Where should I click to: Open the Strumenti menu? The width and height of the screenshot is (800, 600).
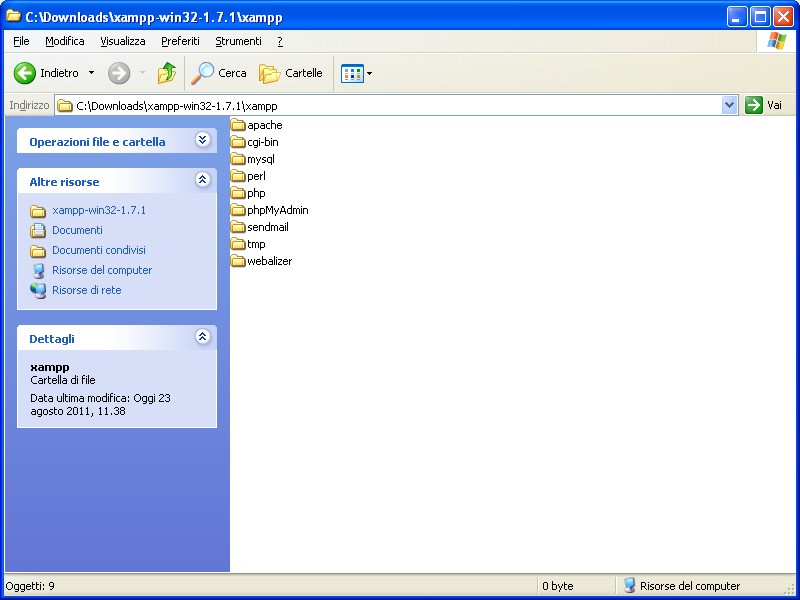[238, 41]
